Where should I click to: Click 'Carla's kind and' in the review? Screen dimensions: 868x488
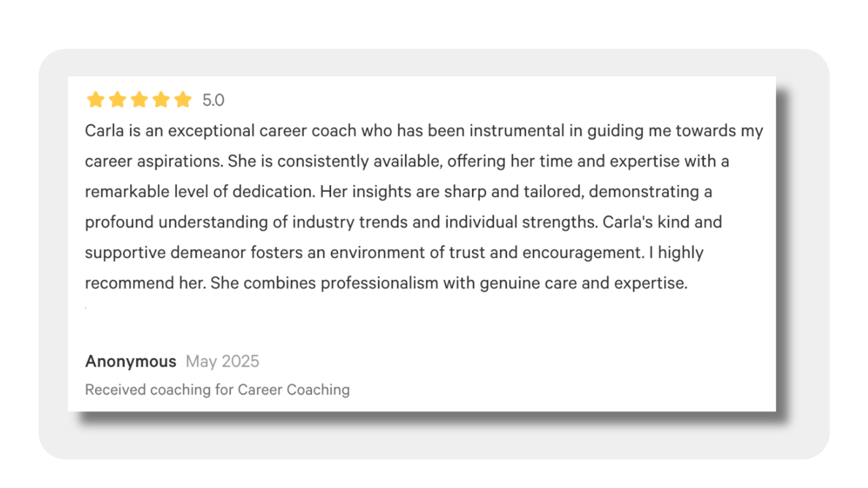[662, 222]
